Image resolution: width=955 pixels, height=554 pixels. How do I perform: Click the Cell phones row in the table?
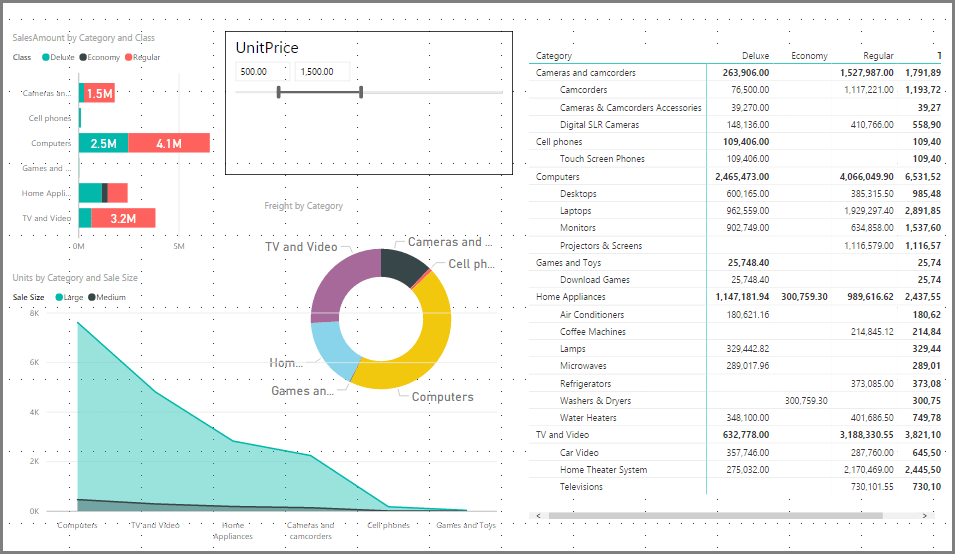click(x=735, y=141)
